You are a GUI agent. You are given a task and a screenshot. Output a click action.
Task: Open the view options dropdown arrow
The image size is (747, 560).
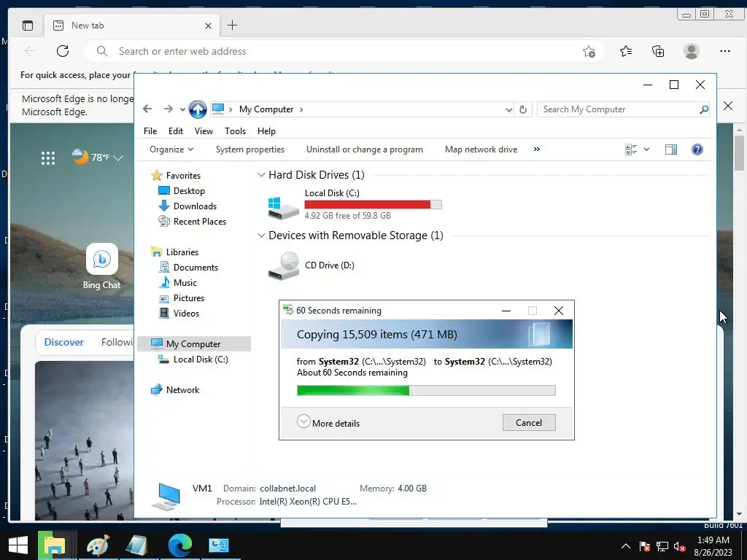[x=646, y=149]
